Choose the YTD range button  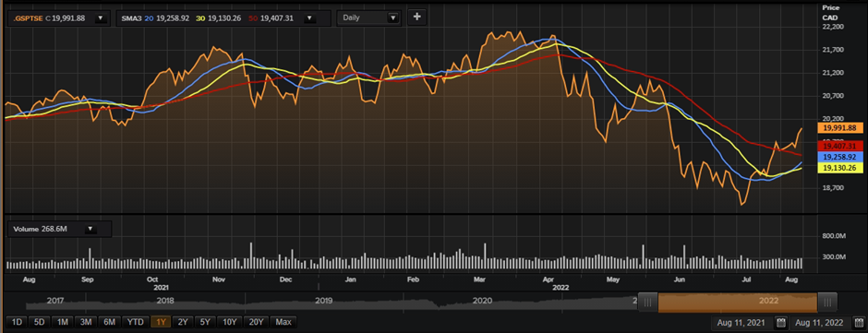pyautogui.click(x=135, y=322)
